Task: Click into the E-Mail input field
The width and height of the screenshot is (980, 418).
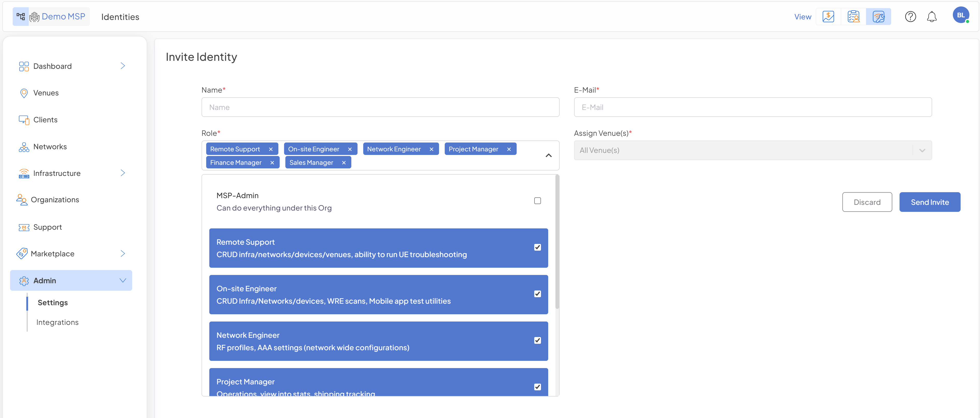Action: click(x=752, y=107)
